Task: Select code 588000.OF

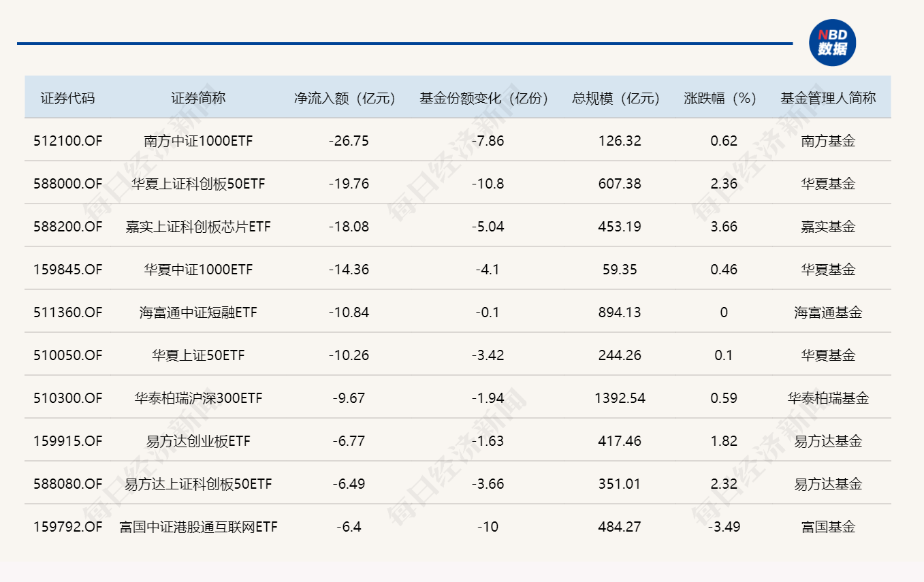Action: click(x=67, y=184)
